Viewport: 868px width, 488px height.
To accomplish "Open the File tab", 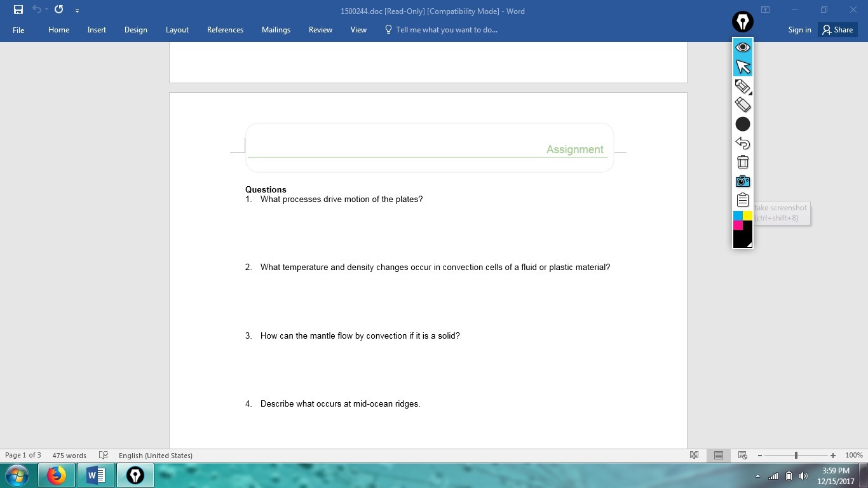I will 18,30.
